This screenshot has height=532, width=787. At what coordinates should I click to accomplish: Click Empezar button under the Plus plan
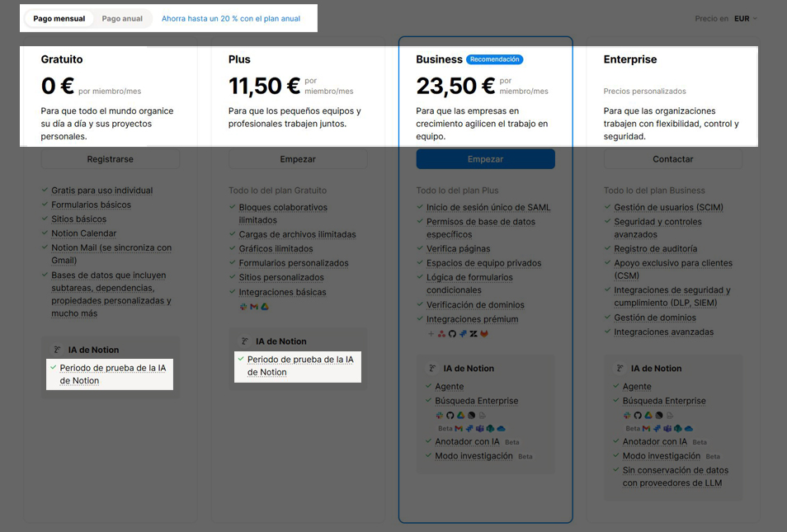[298, 159]
